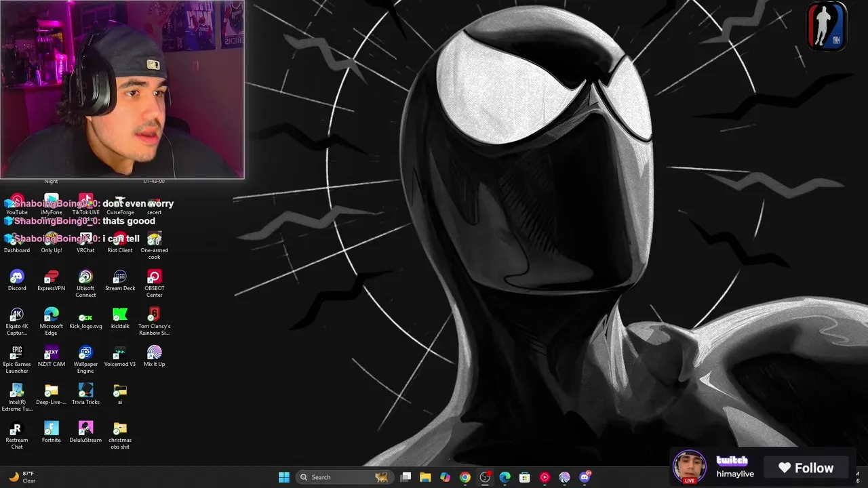Select the Intel Extreme Tuning shortcut

17,398
